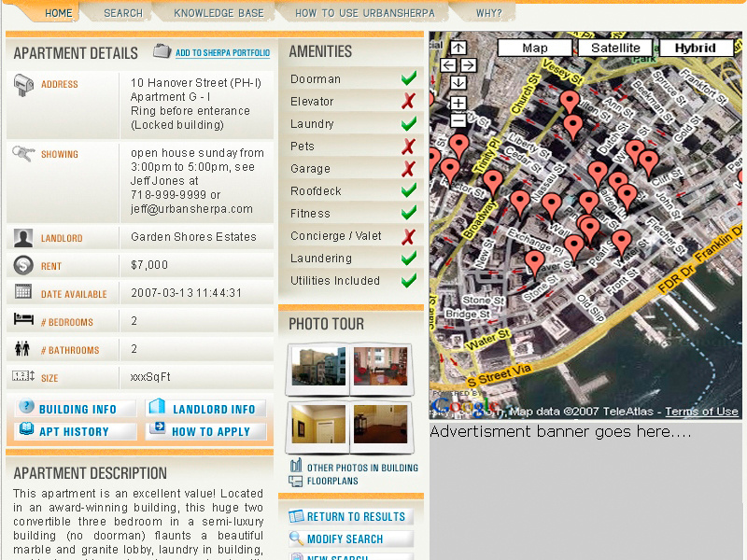Open the Search tab
747x560 pixels.
(x=123, y=13)
